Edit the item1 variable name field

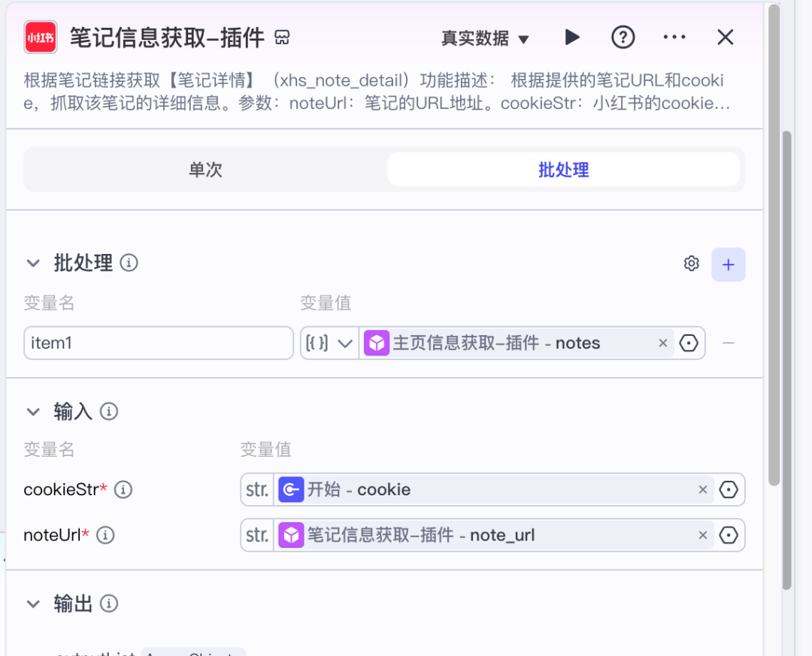pyautogui.click(x=159, y=343)
